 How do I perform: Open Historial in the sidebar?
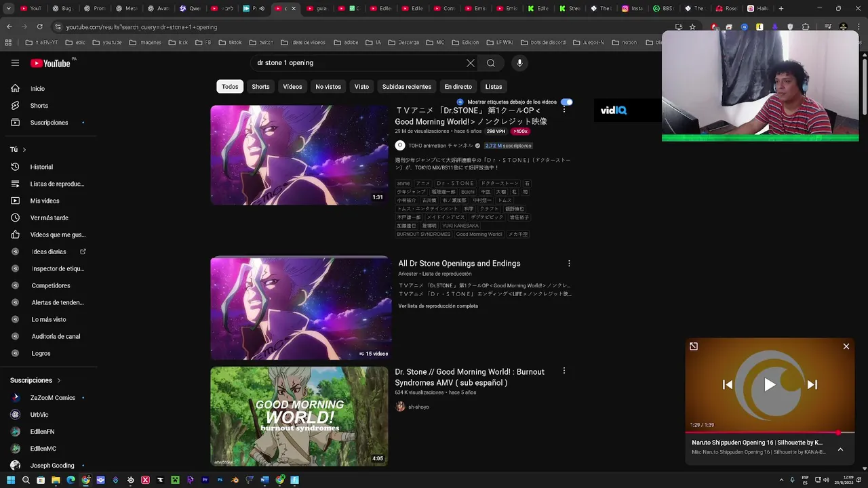[x=47, y=167]
